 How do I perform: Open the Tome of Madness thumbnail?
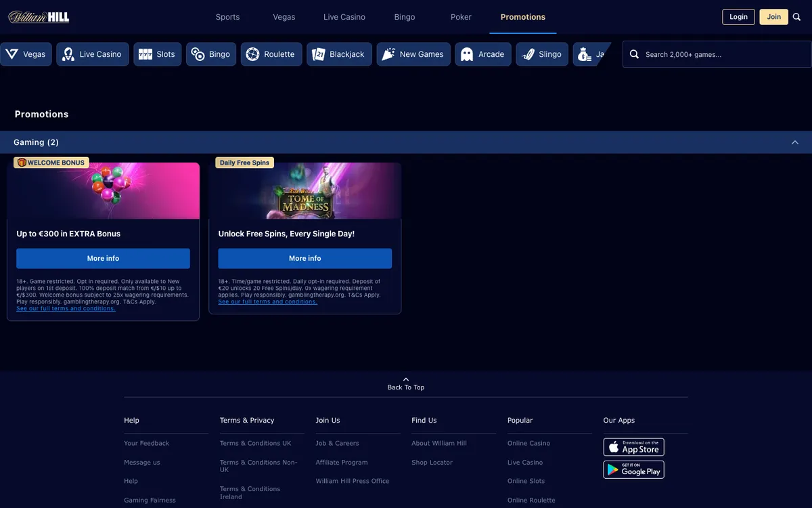pyautogui.click(x=305, y=191)
